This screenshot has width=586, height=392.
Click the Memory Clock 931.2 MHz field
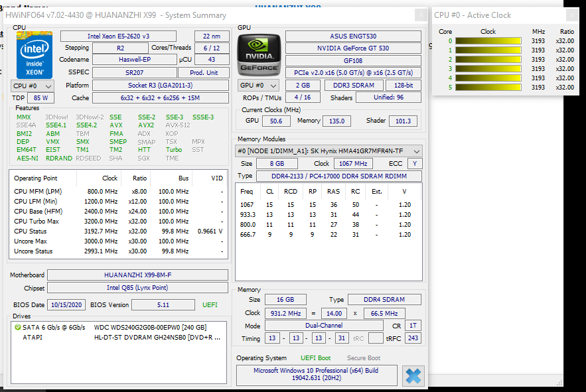(285, 314)
